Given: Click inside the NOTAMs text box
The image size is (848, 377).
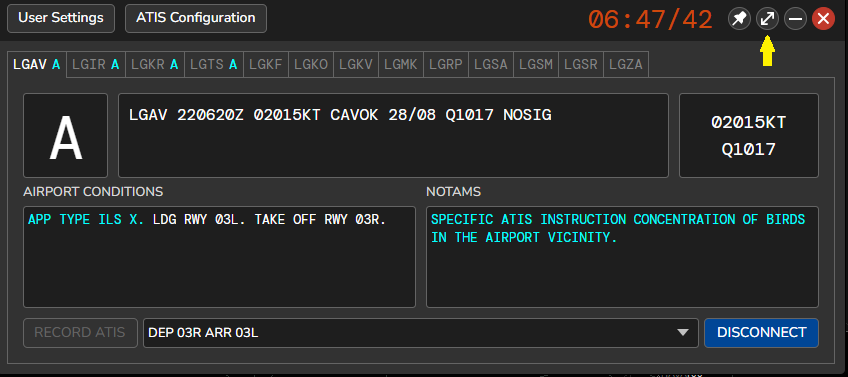Looking at the screenshot, I should pyautogui.click(x=622, y=257).
